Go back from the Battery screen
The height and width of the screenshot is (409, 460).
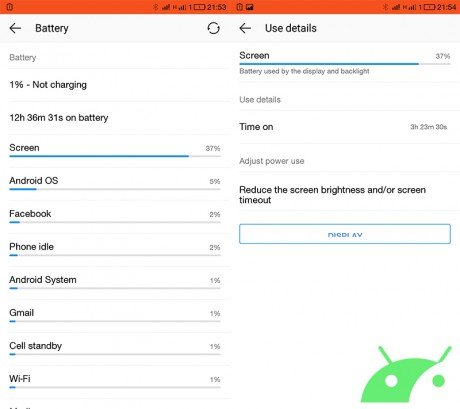15,28
